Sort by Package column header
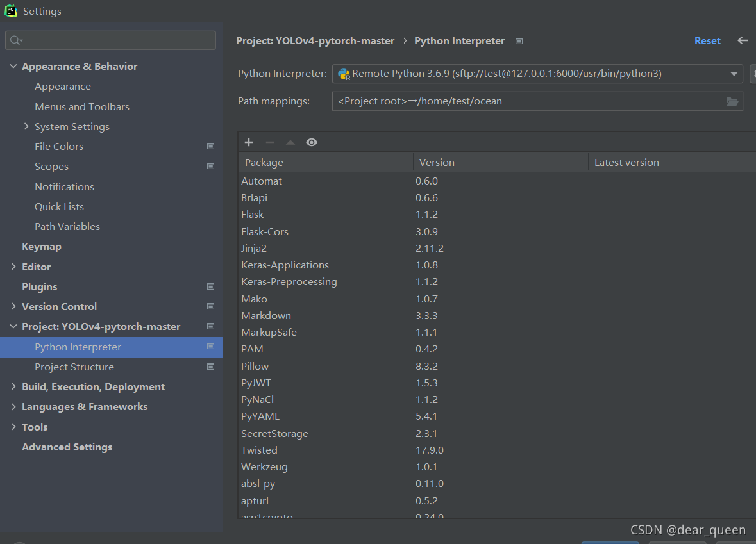This screenshot has height=544, width=756. [x=326, y=162]
